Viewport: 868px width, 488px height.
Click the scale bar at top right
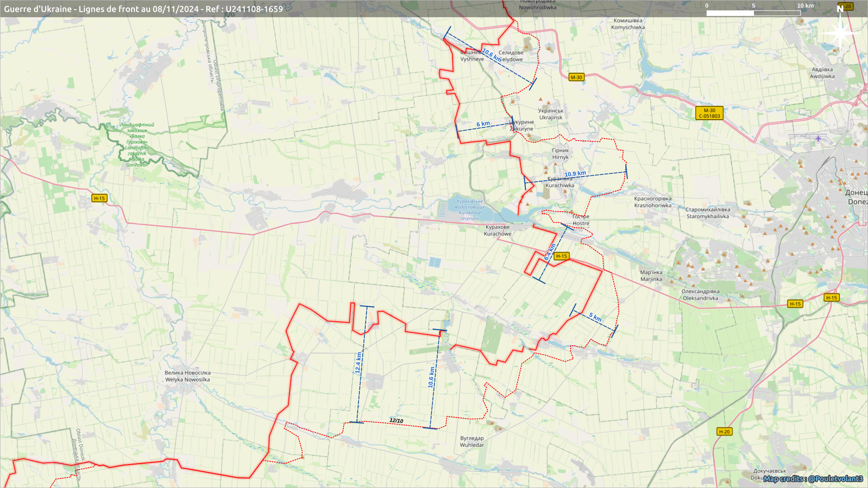[753, 13]
